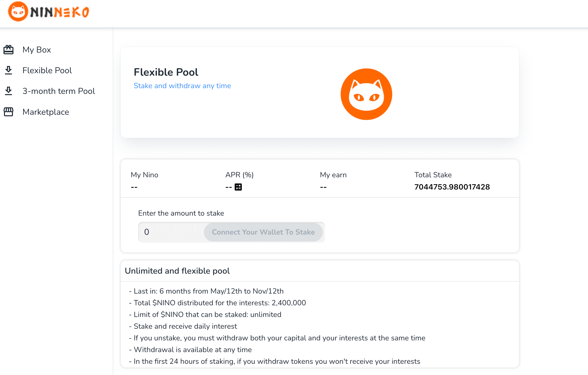Screen dimensions: 588x375
Task: Click the Total Stake value
Action: pyautogui.click(x=452, y=187)
